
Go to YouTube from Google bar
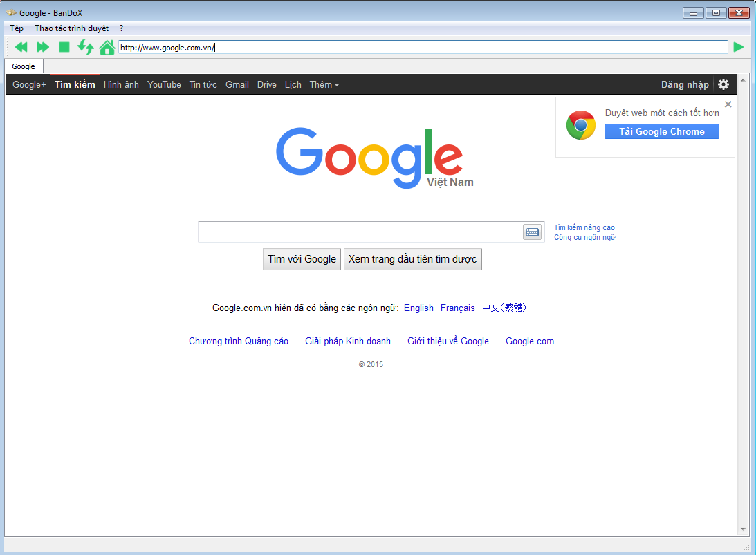(164, 85)
